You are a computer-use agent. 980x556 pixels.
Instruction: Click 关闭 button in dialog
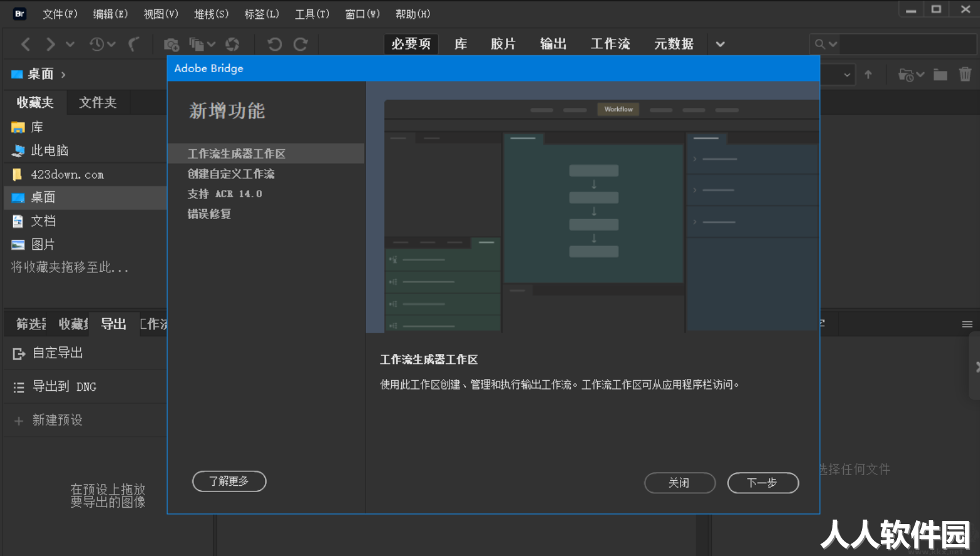(680, 483)
